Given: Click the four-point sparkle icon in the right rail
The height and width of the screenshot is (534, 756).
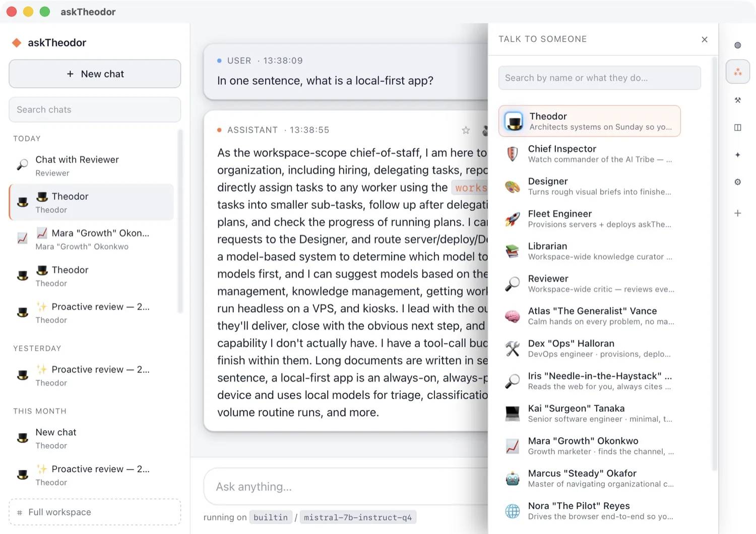Looking at the screenshot, I should click(737, 155).
